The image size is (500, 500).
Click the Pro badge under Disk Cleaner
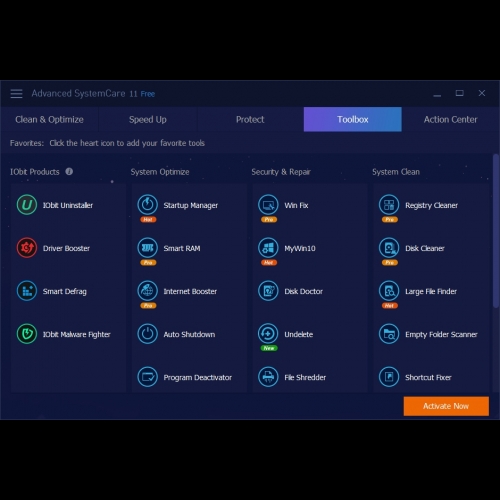pyautogui.click(x=390, y=263)
